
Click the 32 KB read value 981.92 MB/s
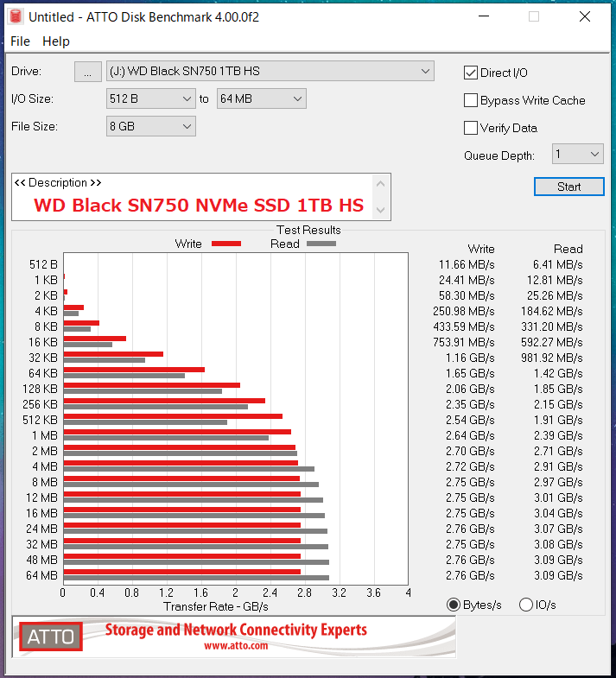[x=551, y=358]
